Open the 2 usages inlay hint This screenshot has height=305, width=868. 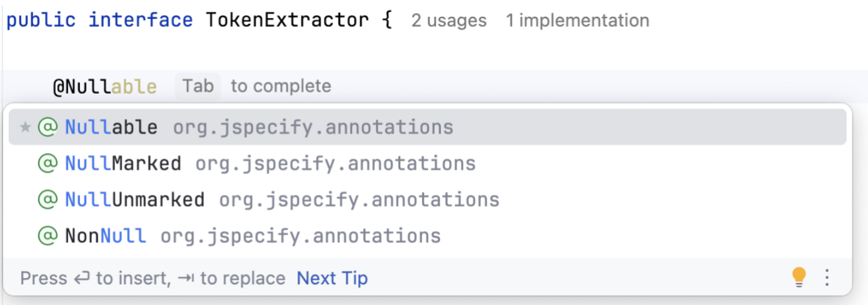(448, 21)
